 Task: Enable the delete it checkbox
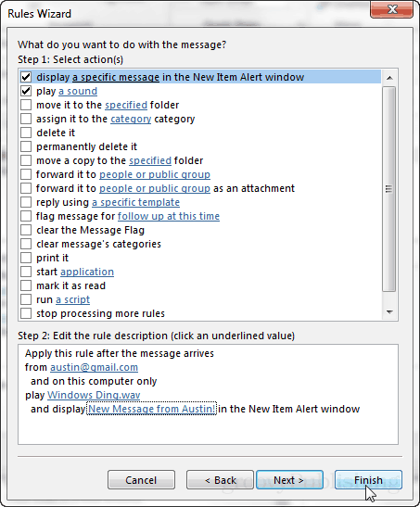point(26,133)
